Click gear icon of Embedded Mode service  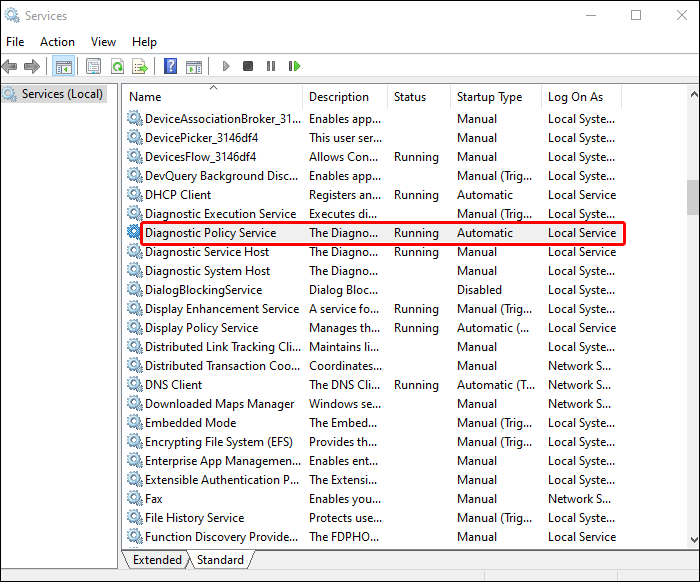[x=134, y=422]
